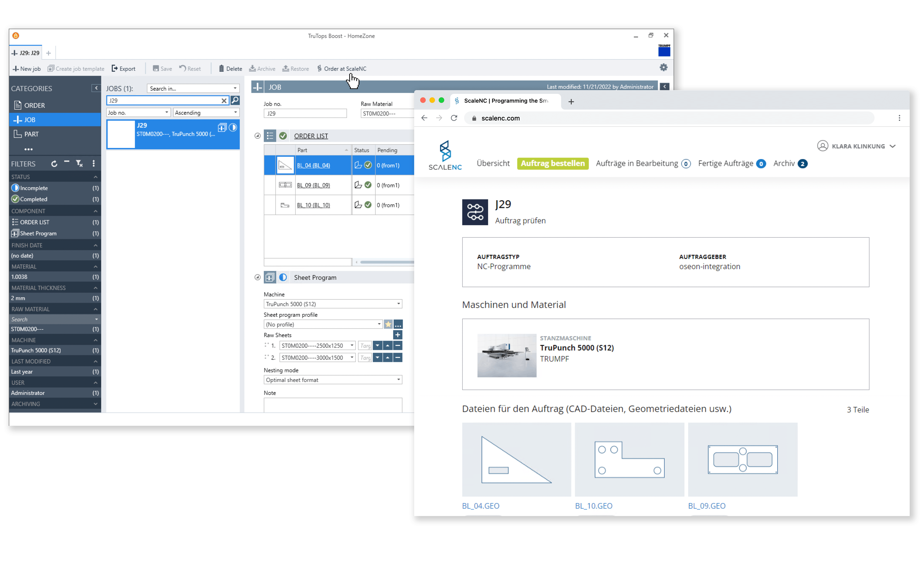Open Archiv tab in ScaleNC

[x=790, y=164]
